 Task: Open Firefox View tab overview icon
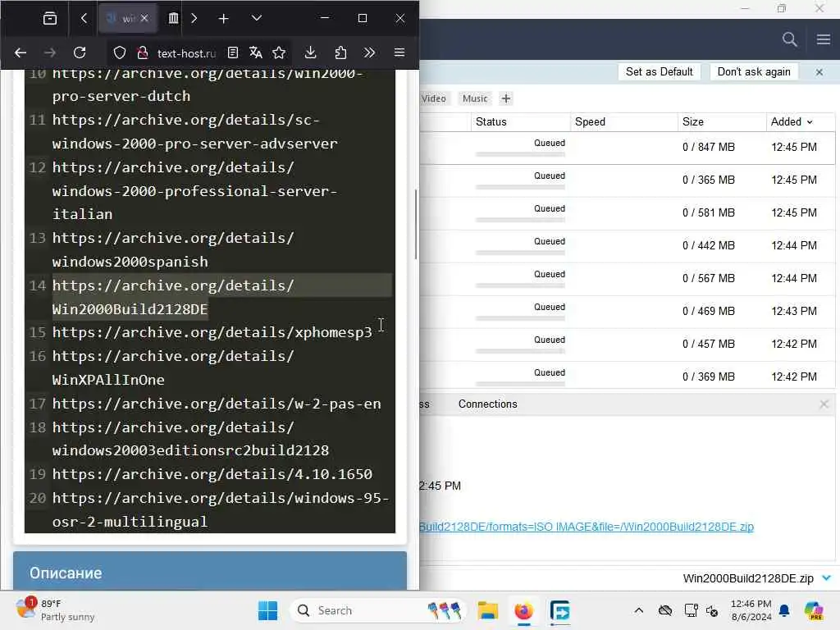point(50,19)
